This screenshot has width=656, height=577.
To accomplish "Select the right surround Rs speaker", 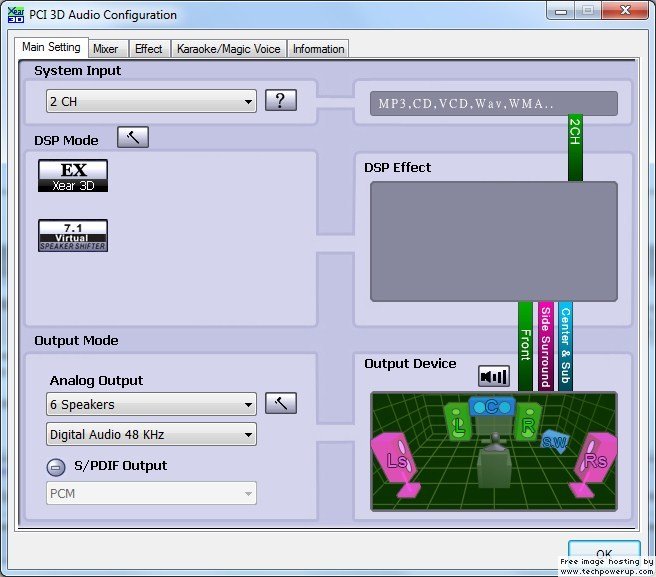I will pos(593,464).
